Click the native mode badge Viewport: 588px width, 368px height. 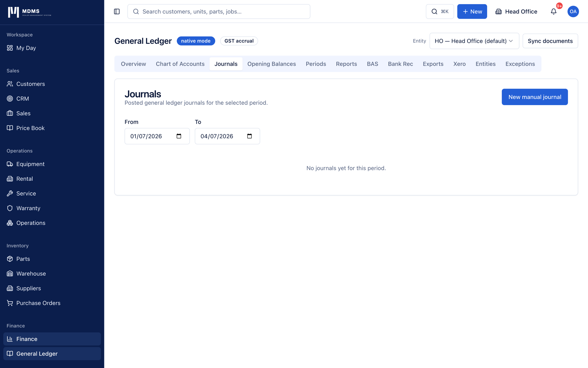click(x=196, y=41)
